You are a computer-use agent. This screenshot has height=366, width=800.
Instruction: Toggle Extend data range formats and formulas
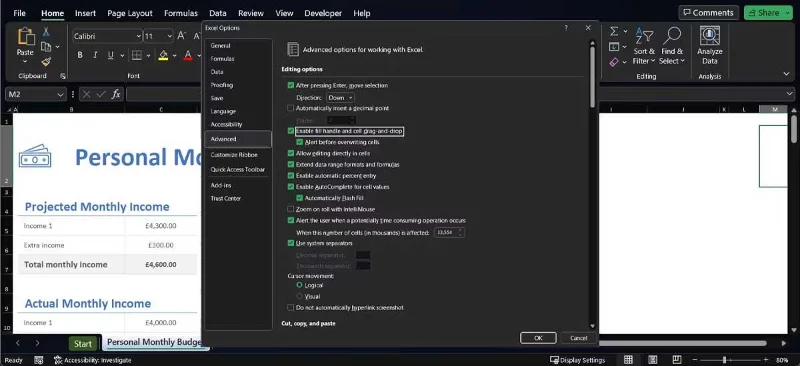pos(291,164)
